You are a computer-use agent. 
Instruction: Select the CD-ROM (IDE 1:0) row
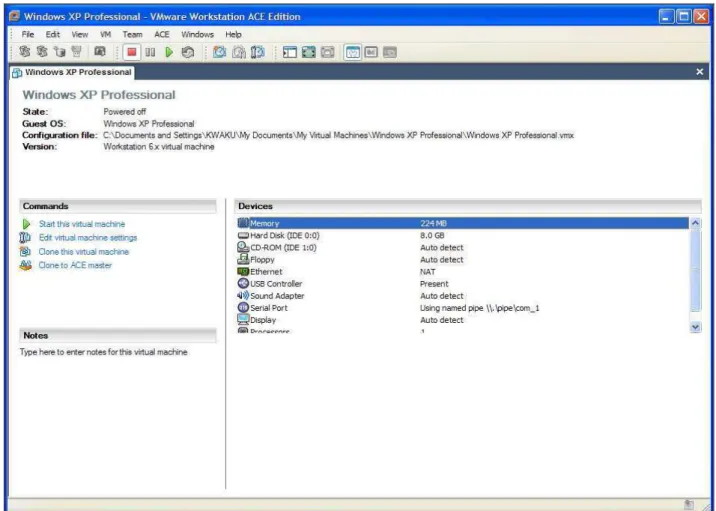463,248
